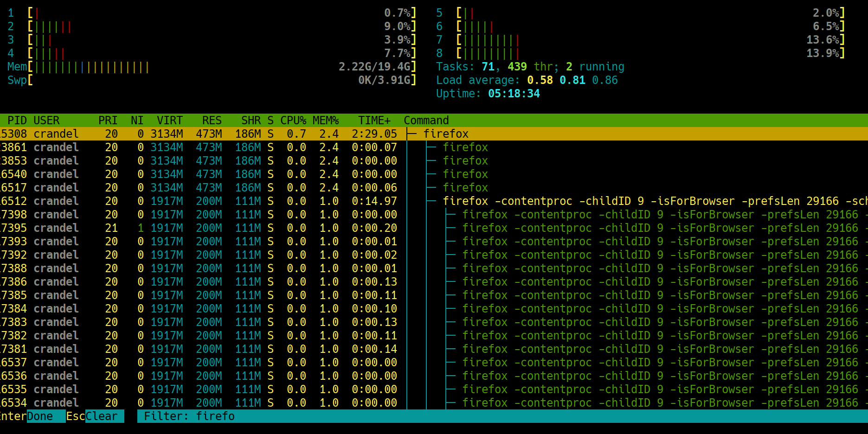Click CPU 7 percentage 13.6%
868x434 pixels.
pos(823,40)
